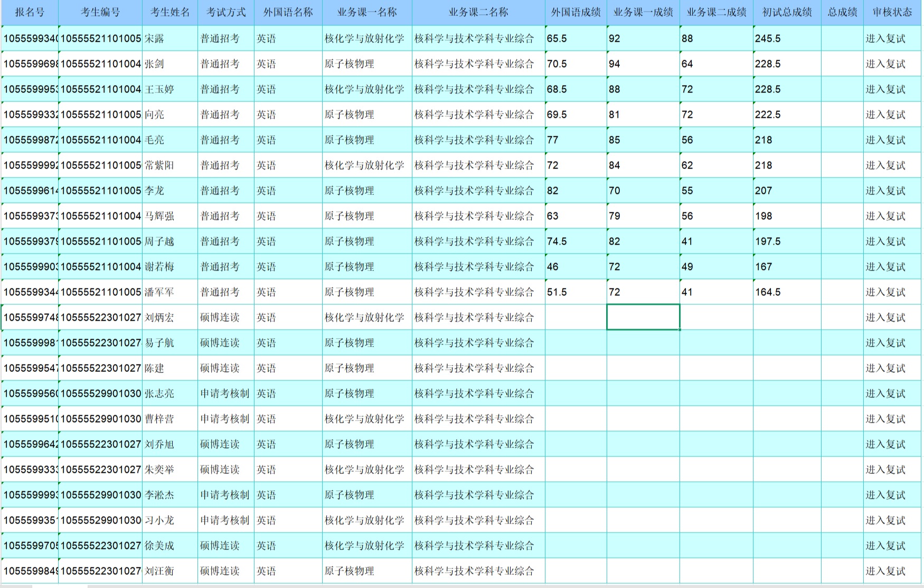This screenshot has width=924, height=588.
Task: Click the 业务课一名称 column header
Action: (367, 13)
